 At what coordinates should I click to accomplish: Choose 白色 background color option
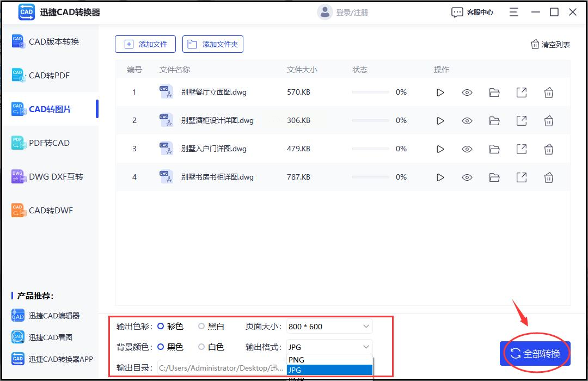click(x=201, y=347)
